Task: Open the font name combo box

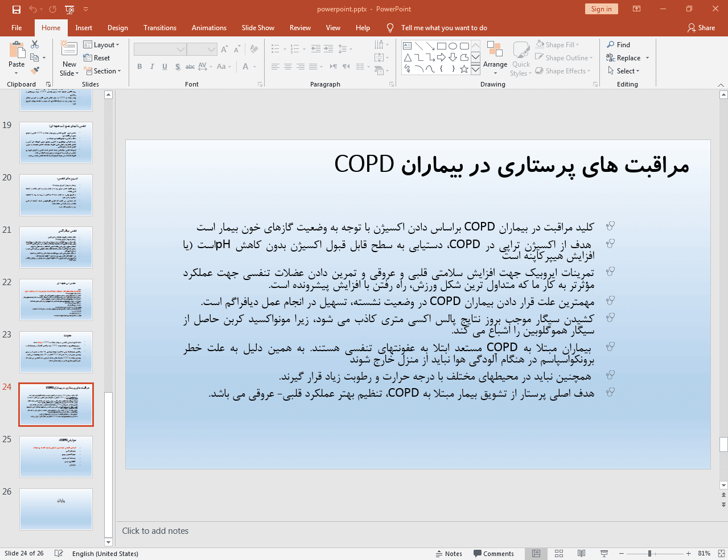Action: (x=160, y=50)
